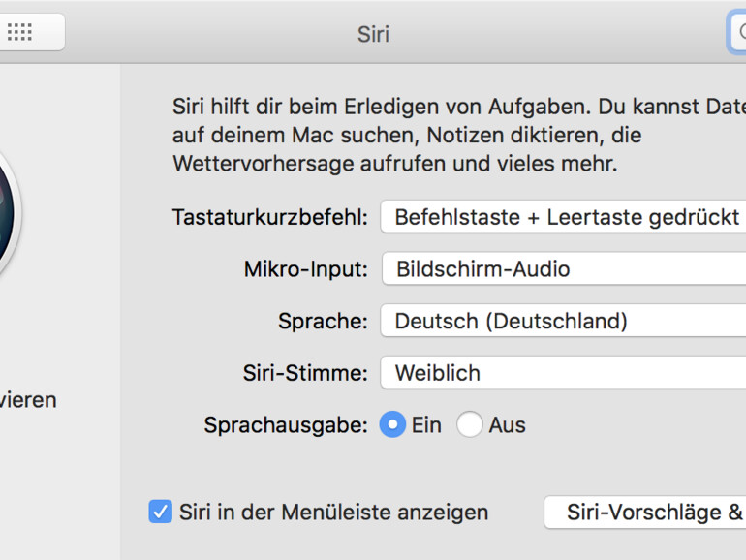This screenshot has height=560, width=746.
Task: Click the 'Siri in der Menüleiste anzeigen' label text
Action: tap(333, 512)
